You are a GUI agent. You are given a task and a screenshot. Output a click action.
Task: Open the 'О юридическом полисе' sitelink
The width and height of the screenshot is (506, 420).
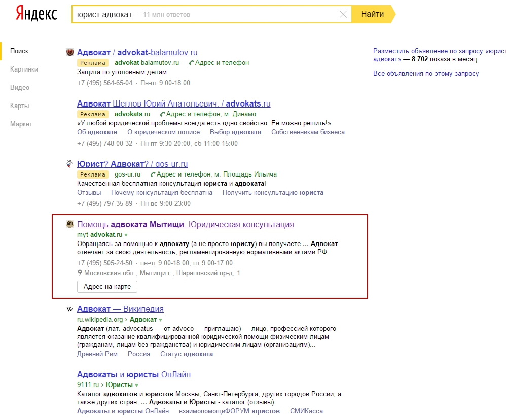pyautogui.click(x=164, y=132)
